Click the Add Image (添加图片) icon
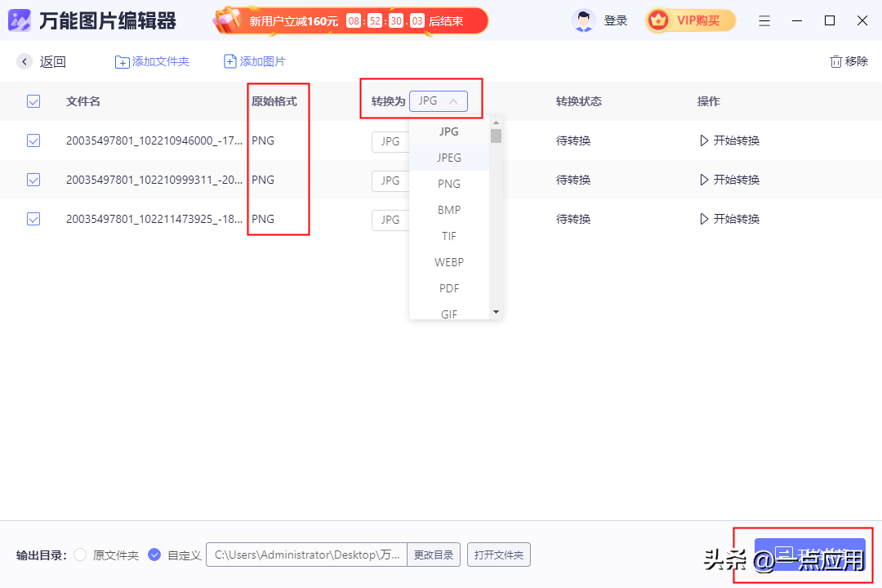 (230, 62)
